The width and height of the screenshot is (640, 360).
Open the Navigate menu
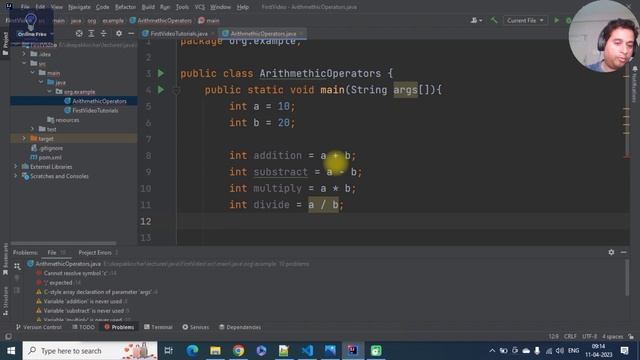tap(79, 7)
